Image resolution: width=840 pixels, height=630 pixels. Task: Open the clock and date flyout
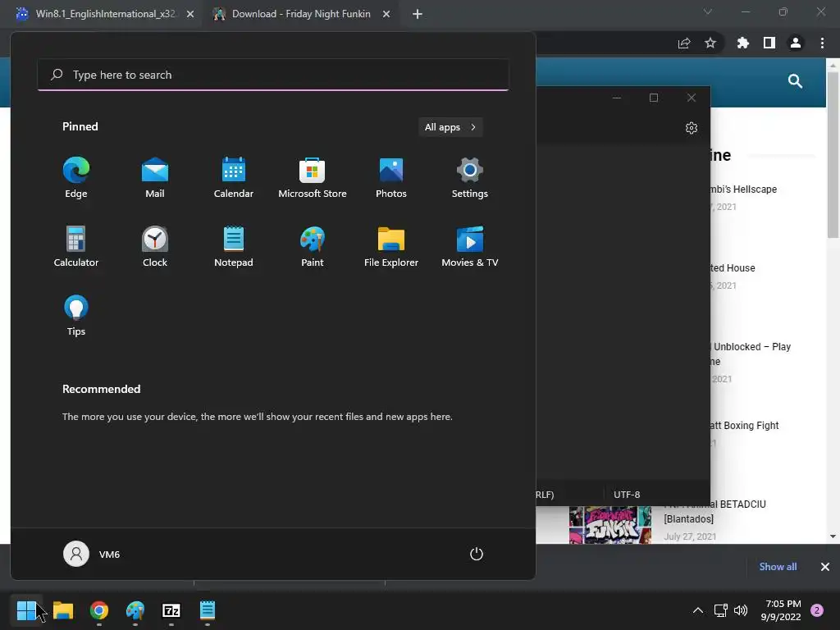[x=781, y=610]
